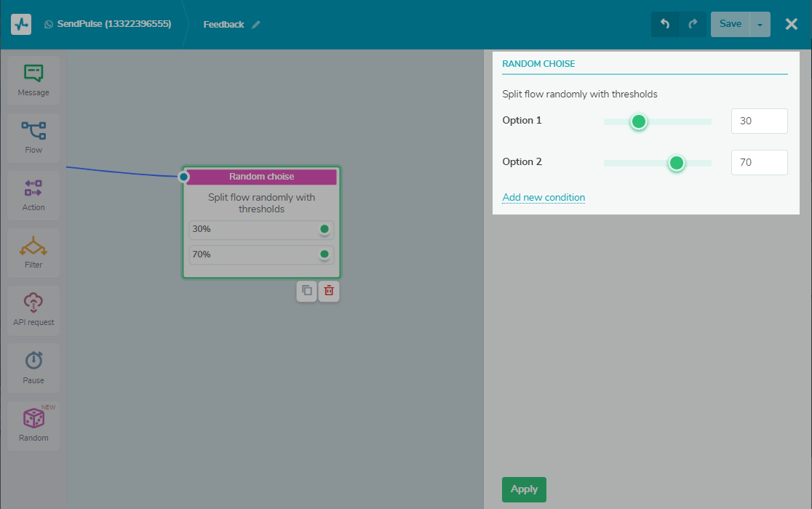Focus the Option 1 value field
This screenshot has height=509, width=812.
(x=759, y=121)
